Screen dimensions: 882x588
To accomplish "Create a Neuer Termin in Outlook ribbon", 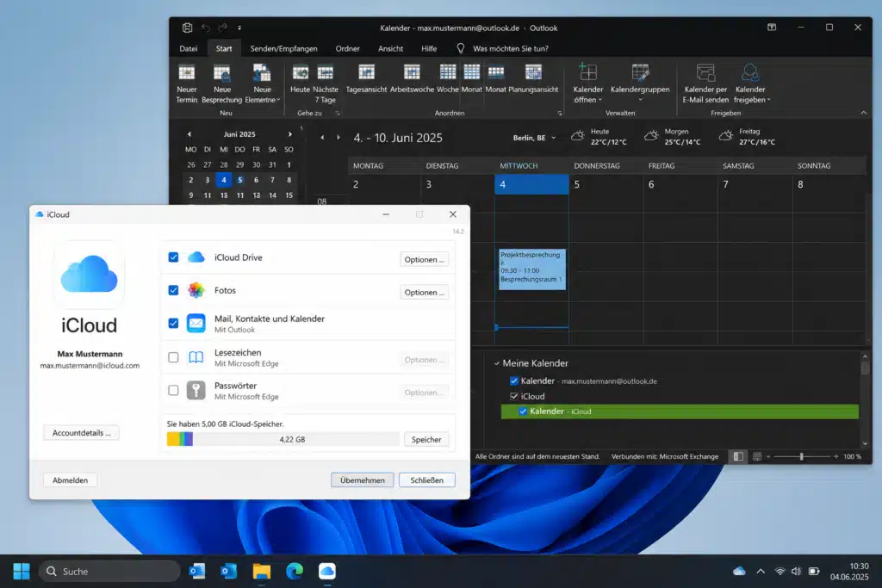I will 186,84.
